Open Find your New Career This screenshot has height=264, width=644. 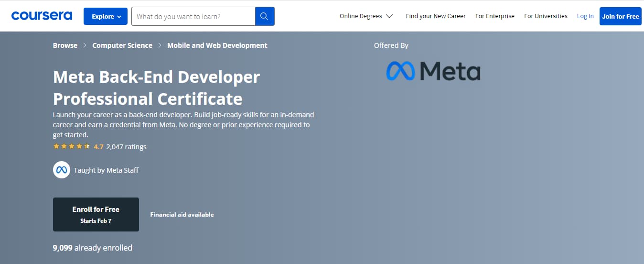[436, 16]
